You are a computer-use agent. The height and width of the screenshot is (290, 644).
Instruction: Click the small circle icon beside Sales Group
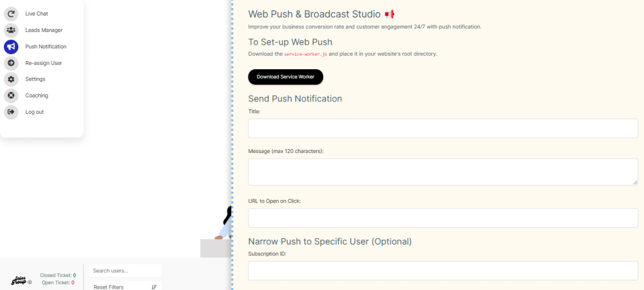point(30,282)
